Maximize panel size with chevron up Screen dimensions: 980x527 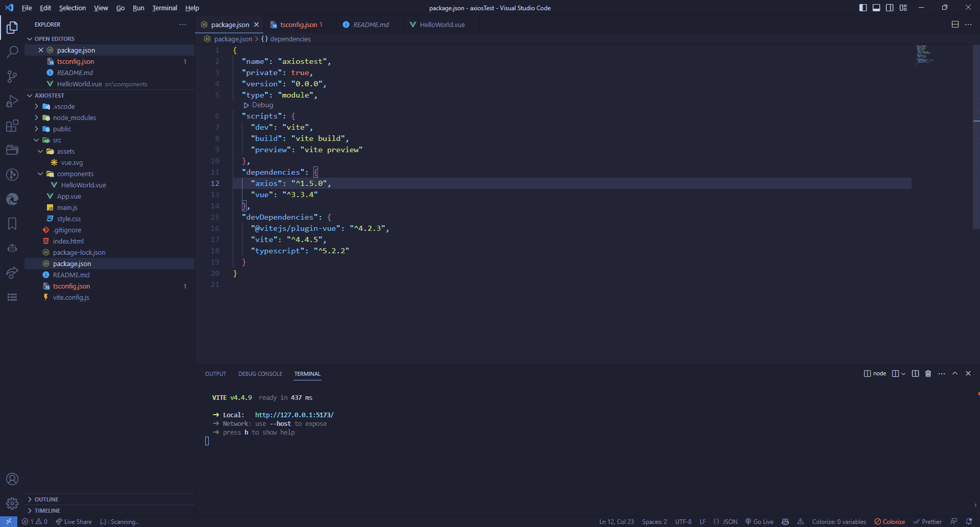955,373
